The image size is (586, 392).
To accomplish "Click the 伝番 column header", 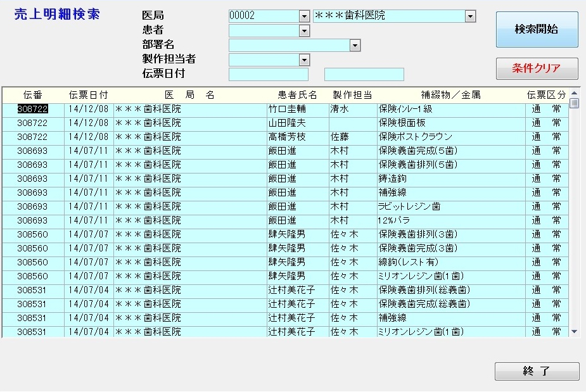I will (32, 95).
